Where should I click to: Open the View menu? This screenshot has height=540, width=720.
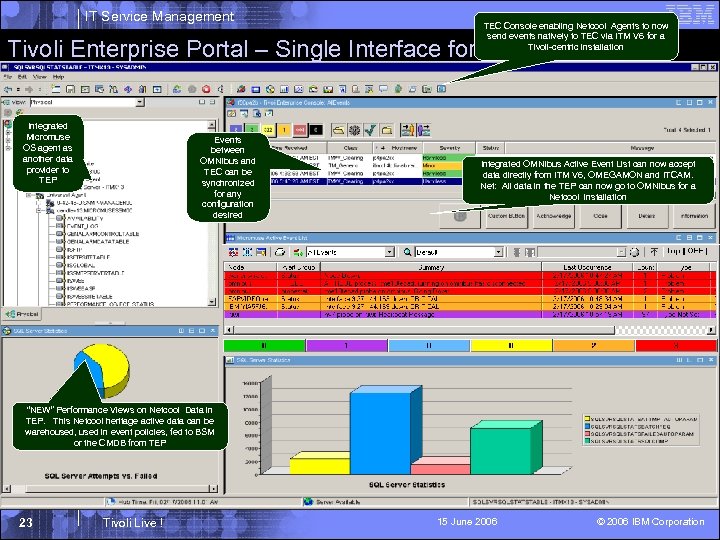coord(39,77)
